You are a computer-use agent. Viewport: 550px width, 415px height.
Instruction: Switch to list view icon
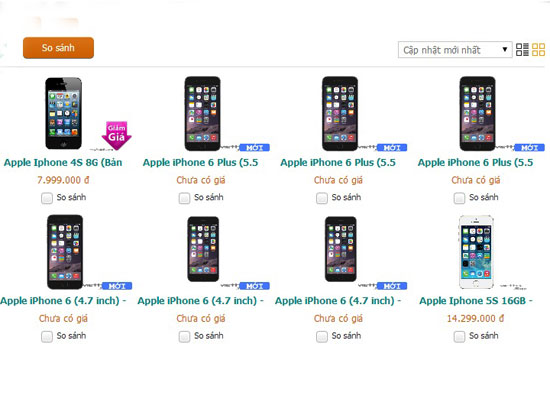(x=522, y=49)
